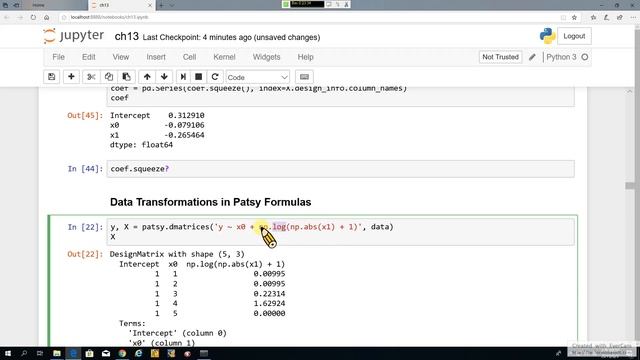Open browser Settings and more menu
Viewport: 640px width, 360px height.
coord(633,18)
